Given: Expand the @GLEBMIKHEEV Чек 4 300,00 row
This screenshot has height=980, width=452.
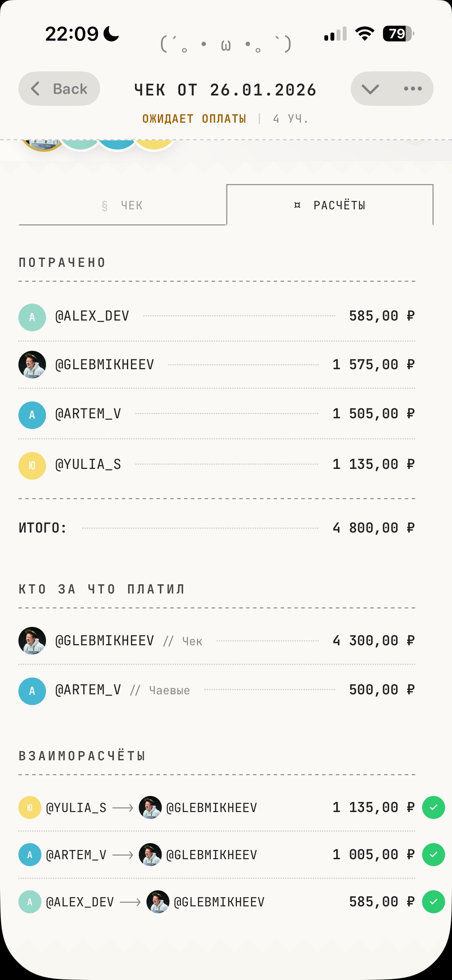Looking at the screenshot, I should pyautogui.click(x=217, y=641).
